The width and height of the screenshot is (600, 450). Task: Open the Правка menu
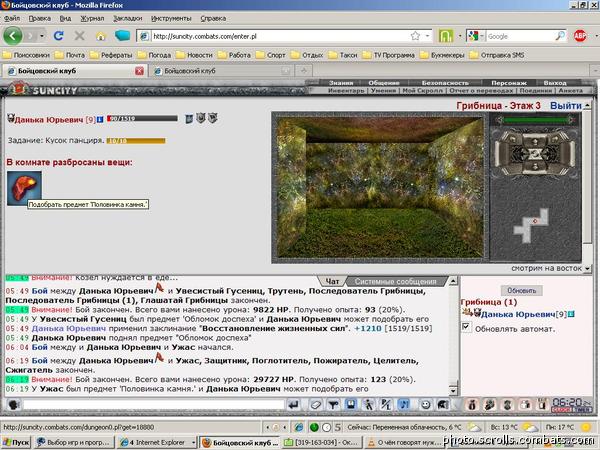pos(39,18)
